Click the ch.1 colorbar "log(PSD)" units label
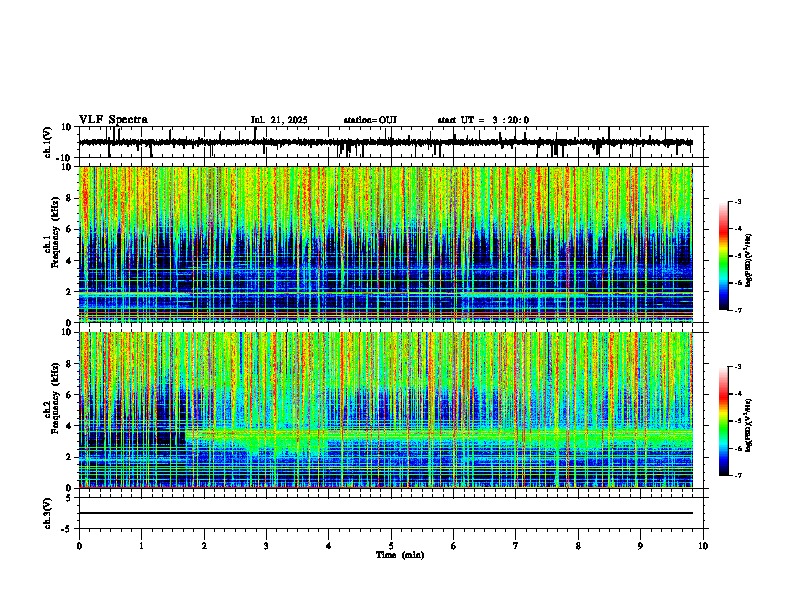 coord(748,260)
